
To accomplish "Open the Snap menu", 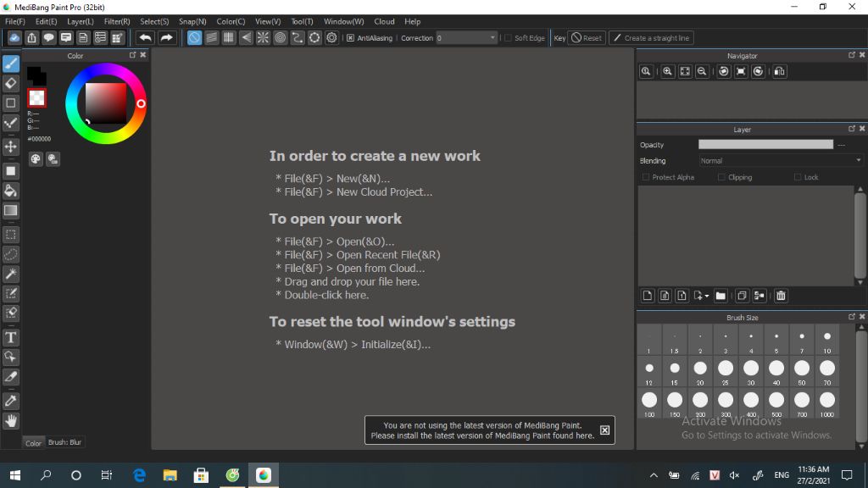I will (192, 21).
